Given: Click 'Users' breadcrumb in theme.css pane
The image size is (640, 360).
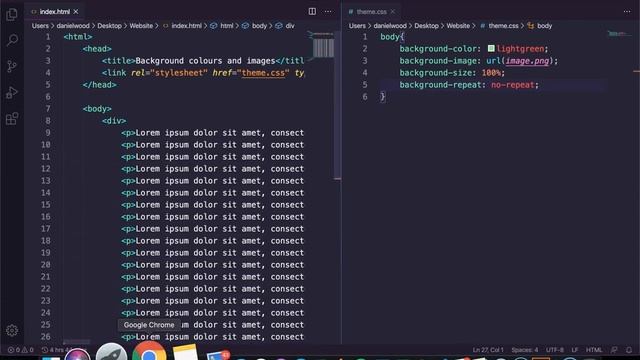Looking at the screenshot, I should 357,26.
